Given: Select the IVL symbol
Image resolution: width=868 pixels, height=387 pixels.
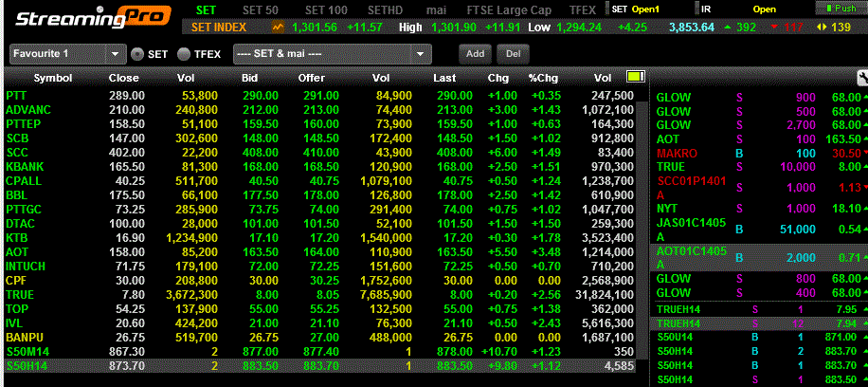Looking at the screenshot, I should click(x=14, y=323).
